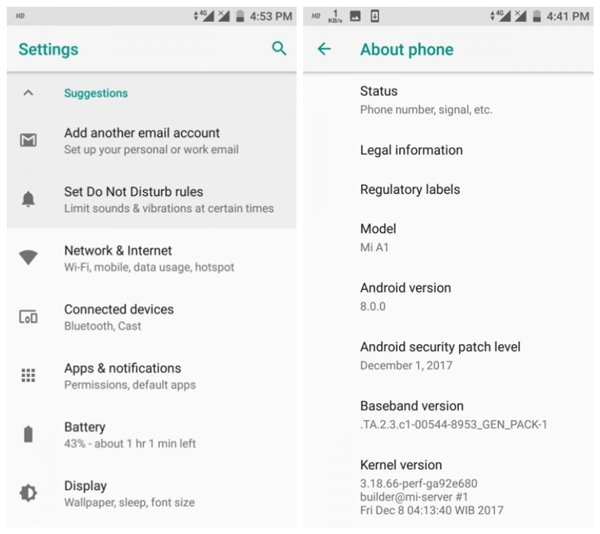Tap the Kernel version entry
Screen dimensions: 600x534
point(448,487)
